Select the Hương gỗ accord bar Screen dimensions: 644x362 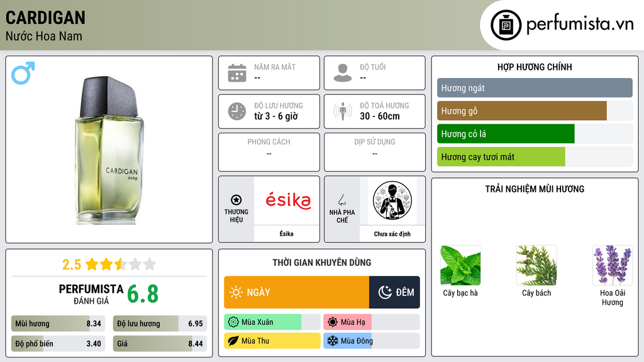[x=535, y=111]
